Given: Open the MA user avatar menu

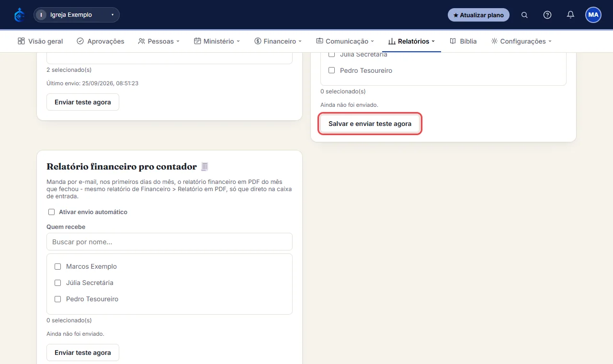Looking at the screenshot, I should click(593, 15).
